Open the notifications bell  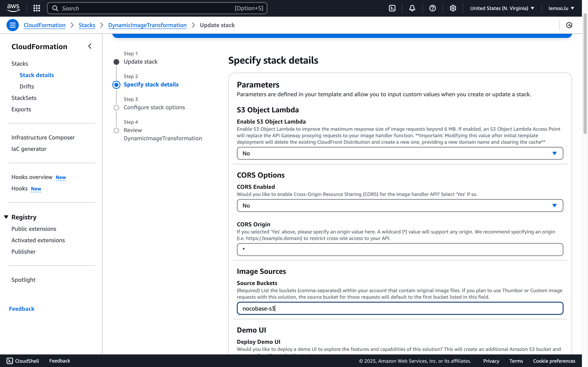tap(412, 8)
